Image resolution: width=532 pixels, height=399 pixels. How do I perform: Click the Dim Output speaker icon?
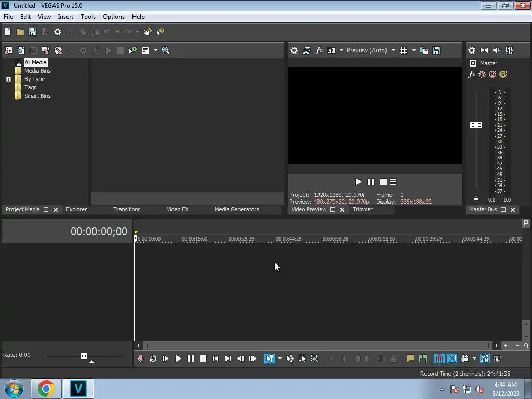coord(496,50)
